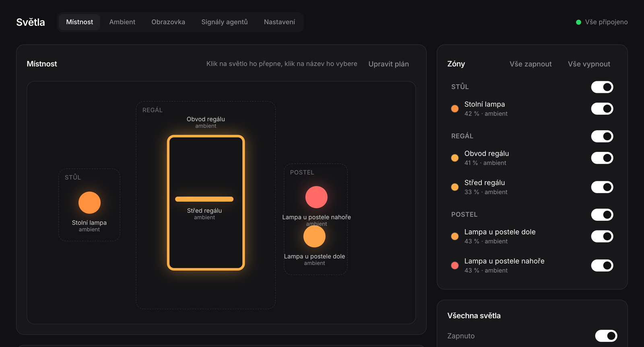
Task: Click the "41 % · ambient" status text
Action: (x=485, y=163)
